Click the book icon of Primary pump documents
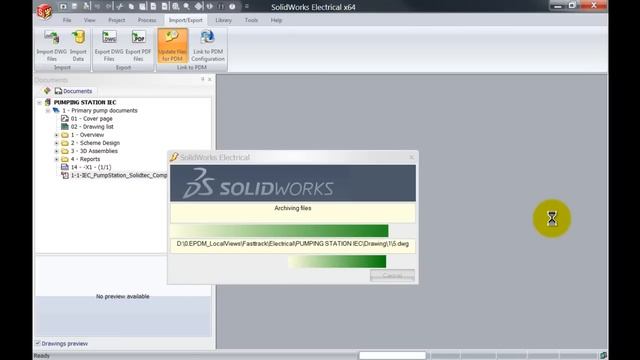The image size is (640, 360). click(56, 110)
